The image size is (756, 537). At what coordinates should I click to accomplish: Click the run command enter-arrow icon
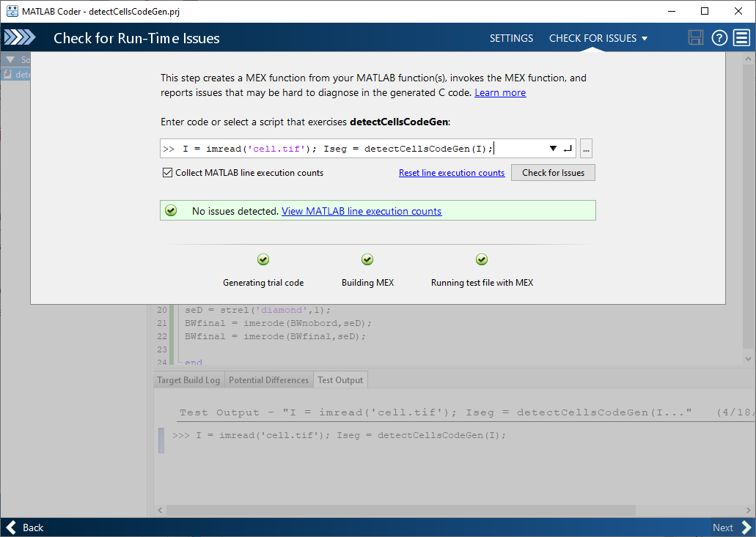tap(568, 148)
